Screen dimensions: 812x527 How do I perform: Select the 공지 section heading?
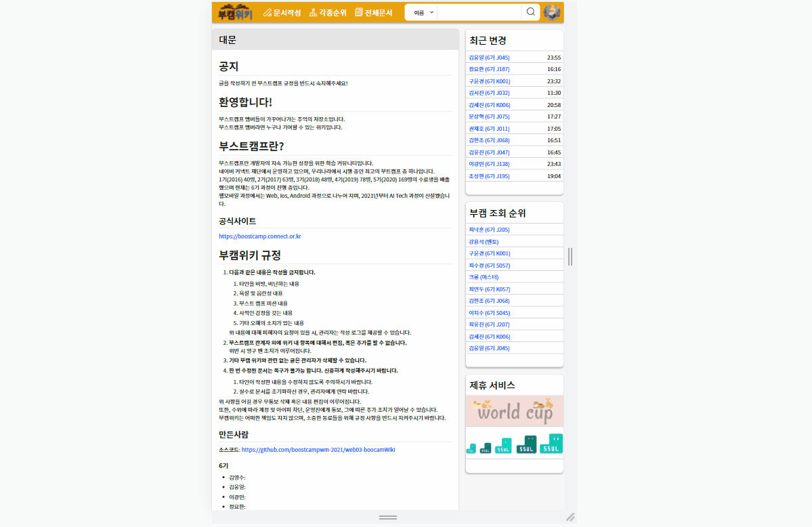point(228,66)
